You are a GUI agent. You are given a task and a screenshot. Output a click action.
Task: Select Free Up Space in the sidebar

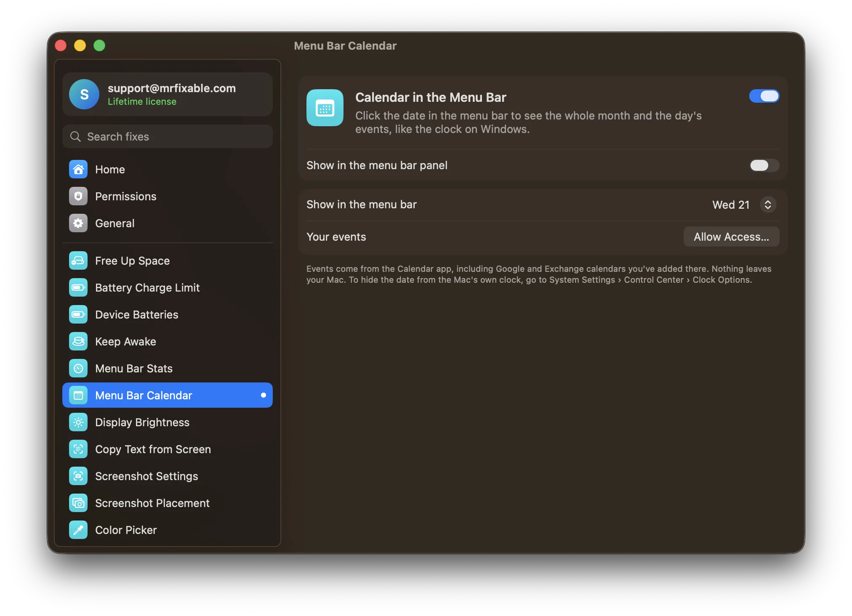(x=168, y=260)
